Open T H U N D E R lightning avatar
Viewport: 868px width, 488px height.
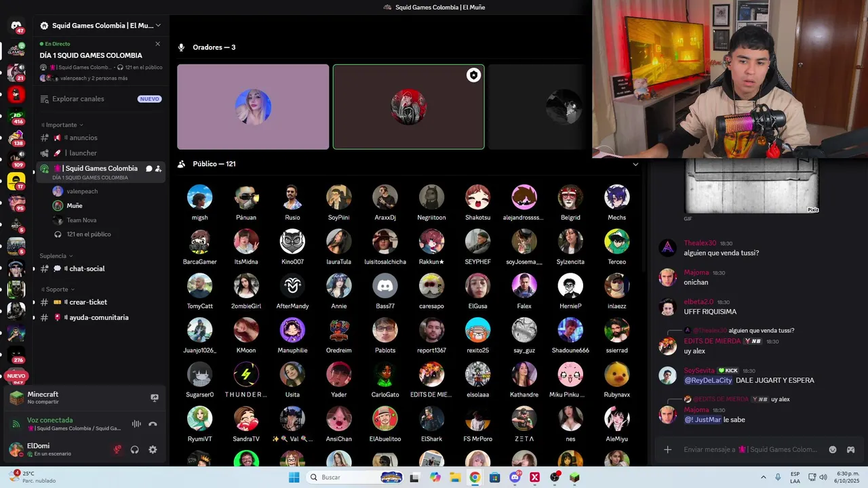click(245, 374)
